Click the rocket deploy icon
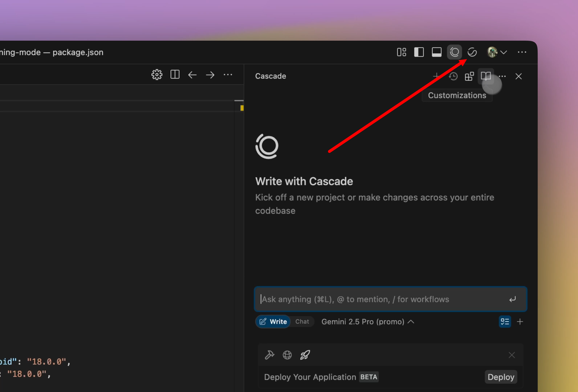The image size is (578, 392). click(x=305, y=355)
